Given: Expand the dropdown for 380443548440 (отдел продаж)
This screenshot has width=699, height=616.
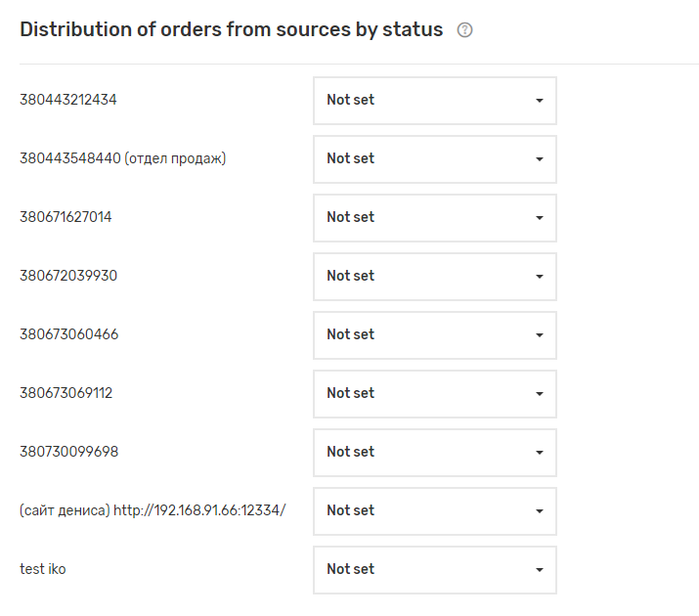Looking at the screenshot, I should click(x=434, y=159).
